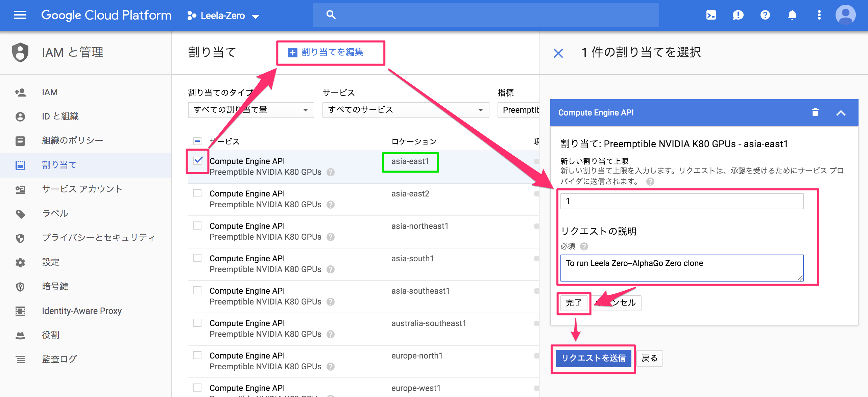Check the asia-east2 quota checkbox
This screenshot has height=397, width=868.
197,193
